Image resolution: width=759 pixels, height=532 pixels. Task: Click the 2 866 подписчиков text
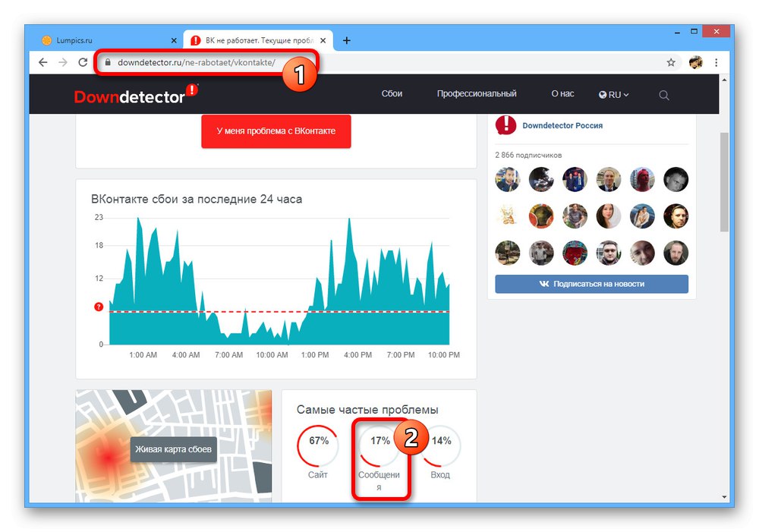point(528,156)
